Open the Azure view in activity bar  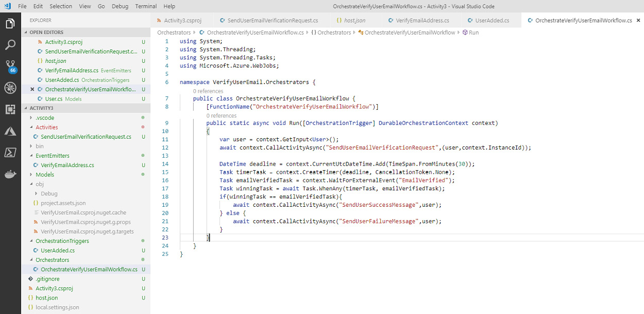10,131
